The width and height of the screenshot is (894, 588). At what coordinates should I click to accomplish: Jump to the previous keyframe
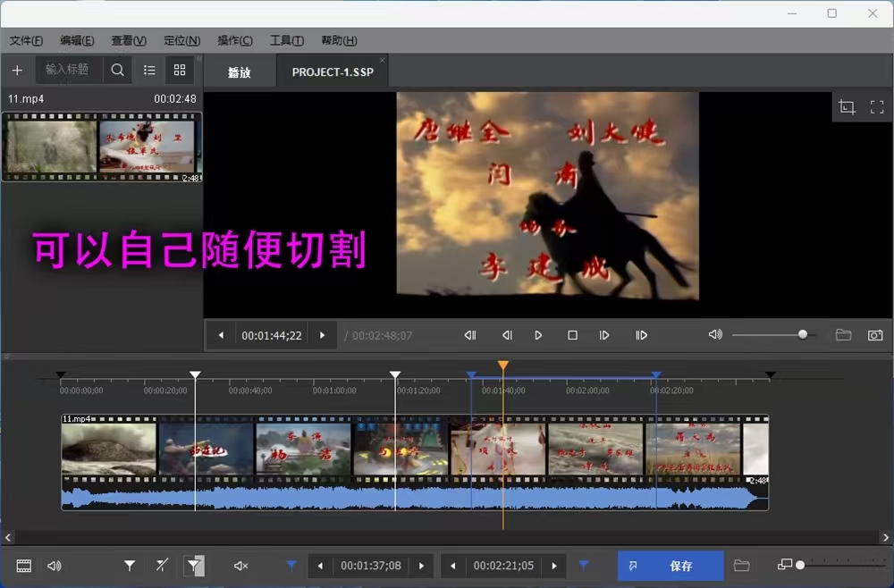(x=470, y=336)
